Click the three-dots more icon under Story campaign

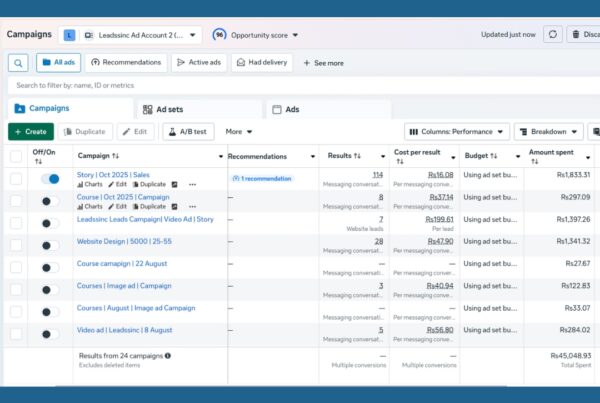click(192, 184)
